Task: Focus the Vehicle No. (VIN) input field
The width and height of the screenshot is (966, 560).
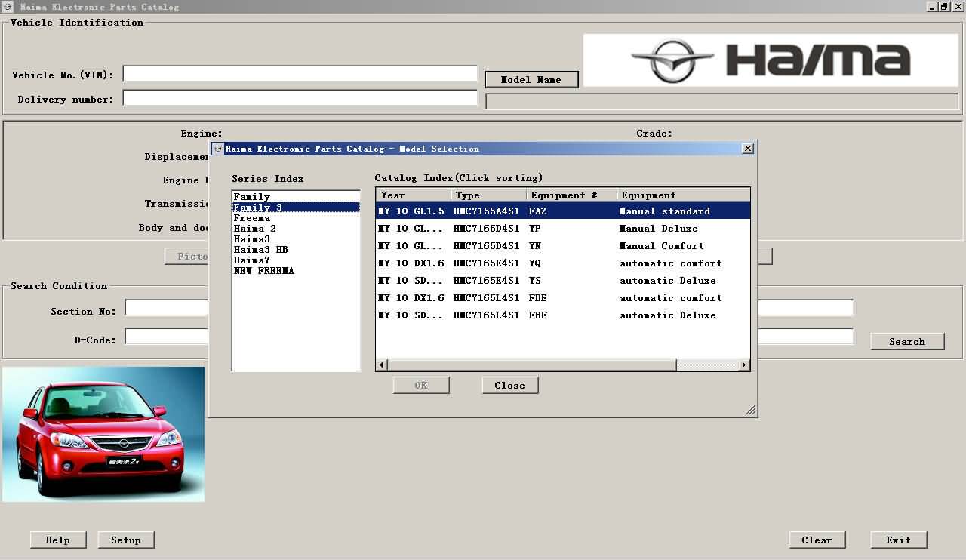Action: [x=300, y=74]
